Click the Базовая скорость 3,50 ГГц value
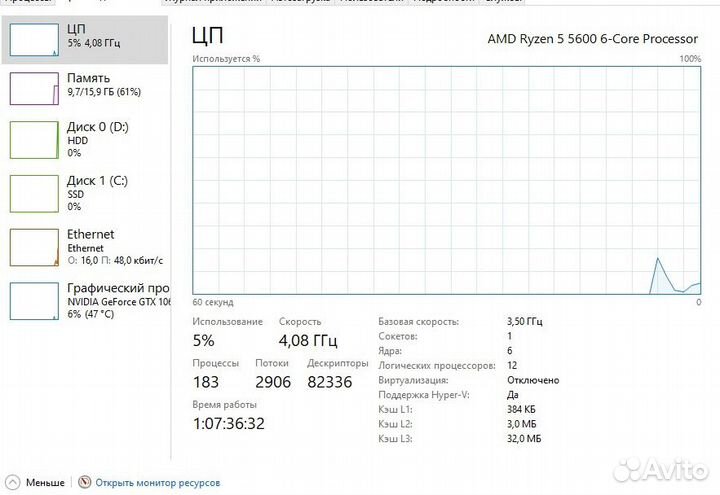The height and width of the screenshot is (495, 720). pos(525,322)
